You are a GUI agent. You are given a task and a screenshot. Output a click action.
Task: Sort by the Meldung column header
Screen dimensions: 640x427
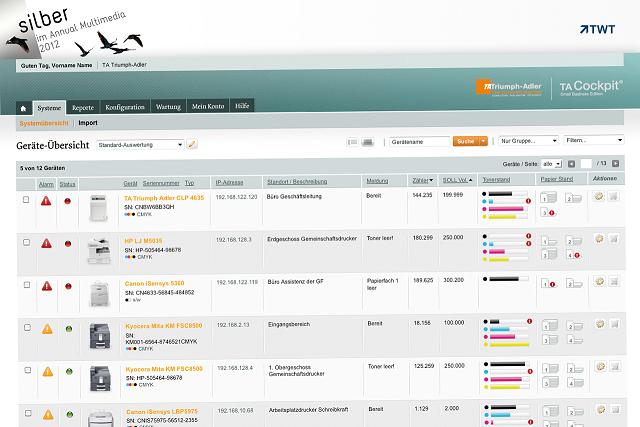377,181
